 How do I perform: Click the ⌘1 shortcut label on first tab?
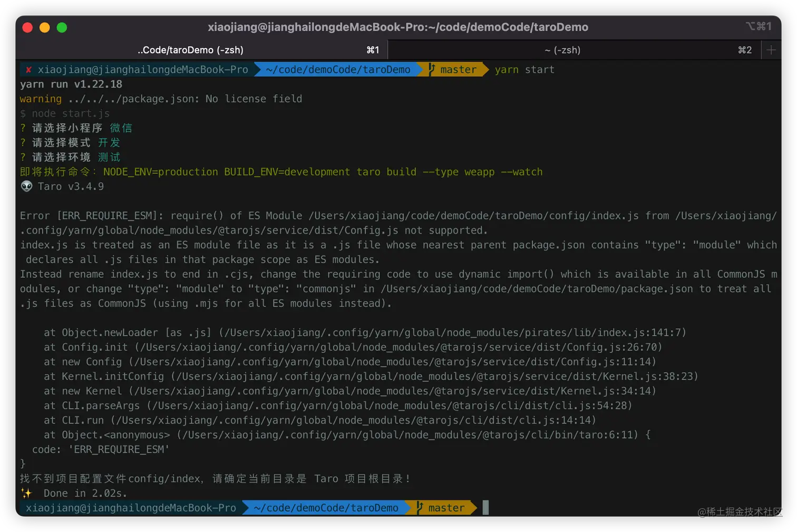pyautogui.click(x=373, y=50)
